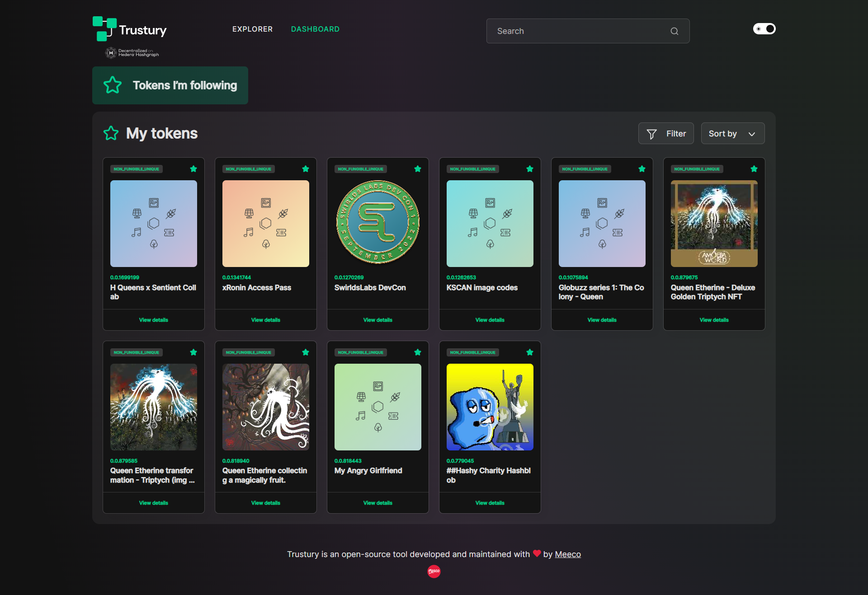Image resolution: width=868 pixels, height=595 pixels.
Task: Expand the Tokens I'm following section
Action: pos(170,85)
